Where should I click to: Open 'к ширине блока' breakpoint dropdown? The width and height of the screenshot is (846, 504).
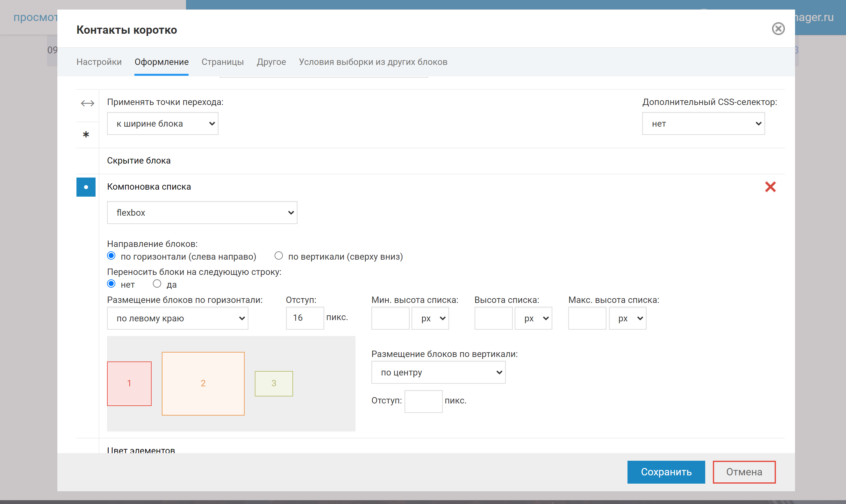point(162,124)
